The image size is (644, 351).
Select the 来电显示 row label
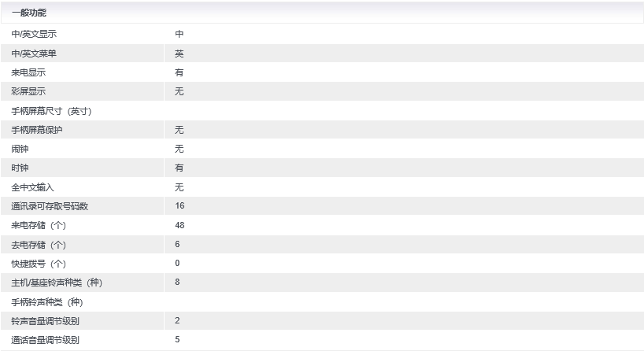pos(28,72)
